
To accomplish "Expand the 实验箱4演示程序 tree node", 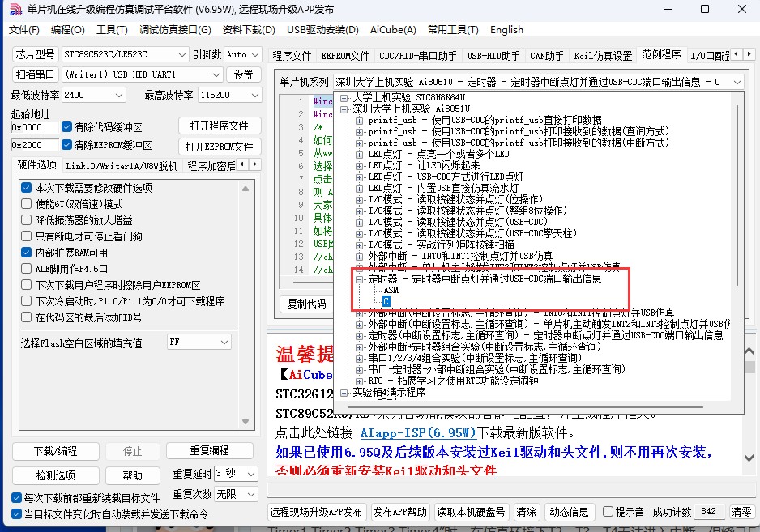I will click(x=344, y=393).
